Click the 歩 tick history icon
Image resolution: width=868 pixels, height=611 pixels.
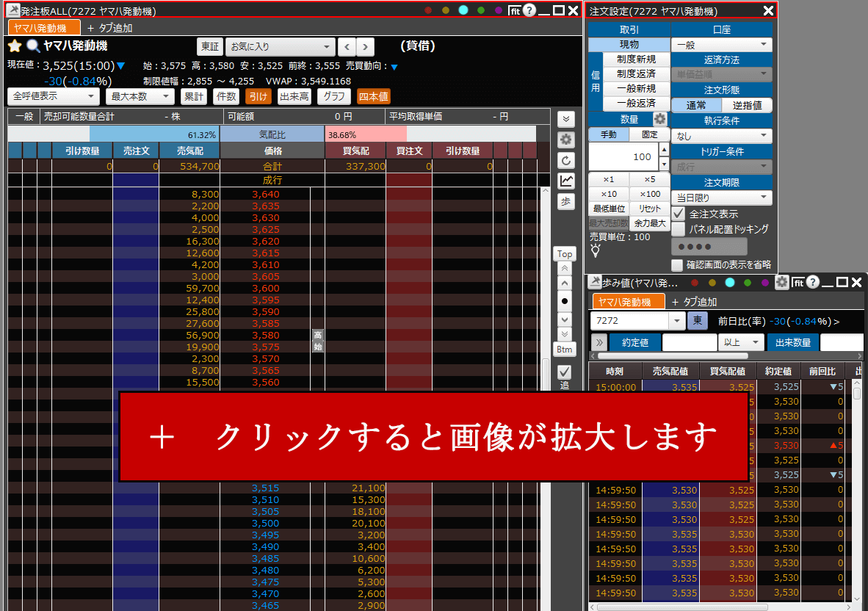coord(565,201)
